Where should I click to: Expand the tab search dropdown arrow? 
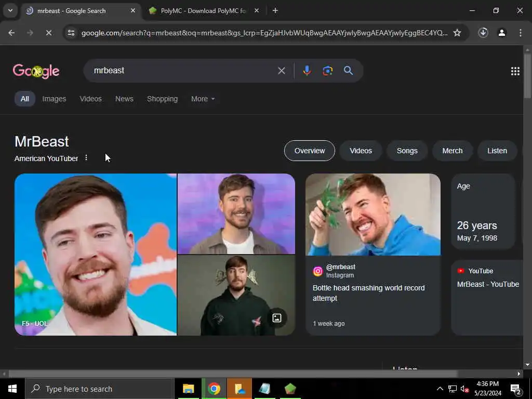click(x=10, y=10)
